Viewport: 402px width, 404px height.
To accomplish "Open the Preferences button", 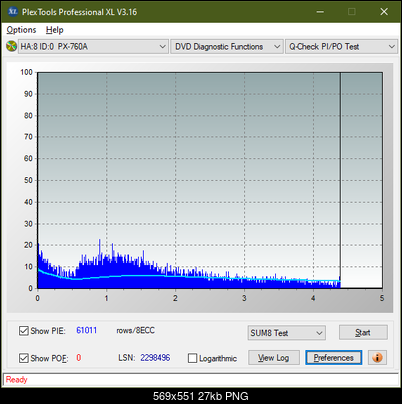I will [x=333, y=358].
